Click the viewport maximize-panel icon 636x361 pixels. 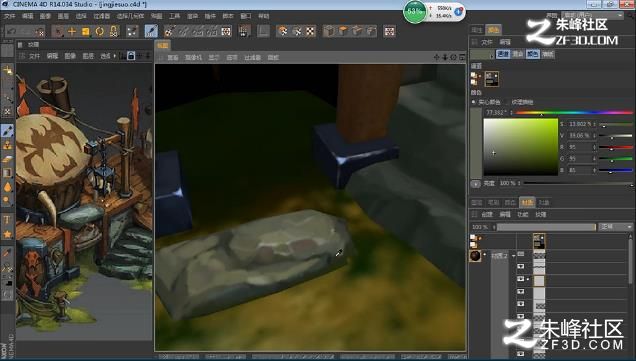tap(462, 57)
